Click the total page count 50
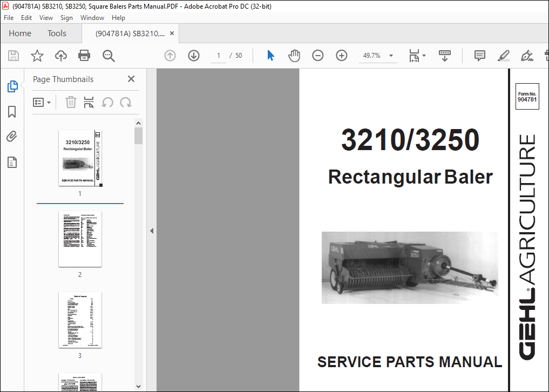This screenshot has width=549, height=392. [239, 56]
